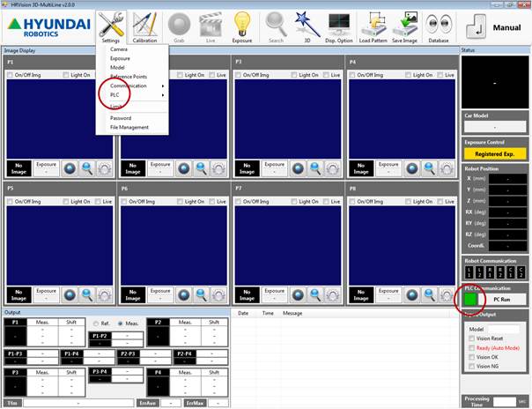
Task: Click green PLC communication indicator
Action: coord(470,300)
